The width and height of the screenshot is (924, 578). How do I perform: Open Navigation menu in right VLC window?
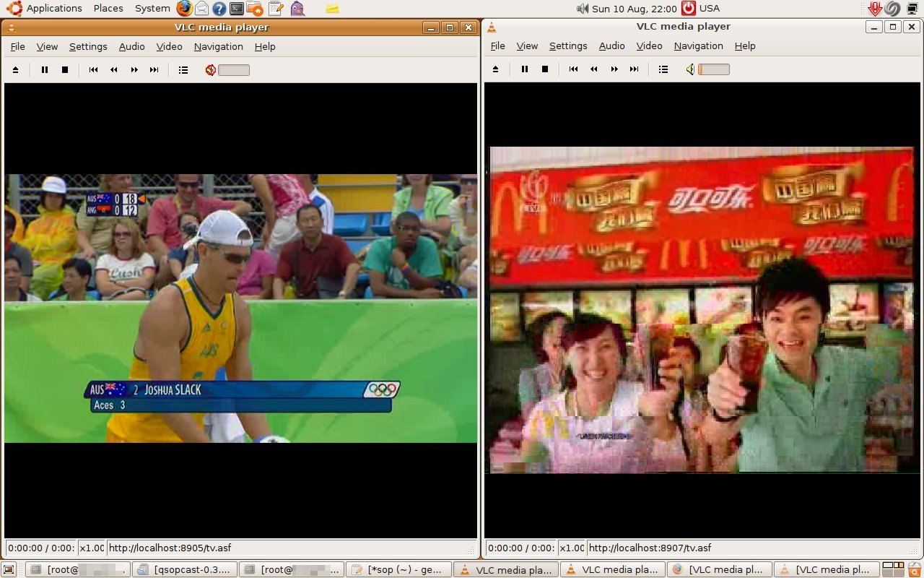699,46
